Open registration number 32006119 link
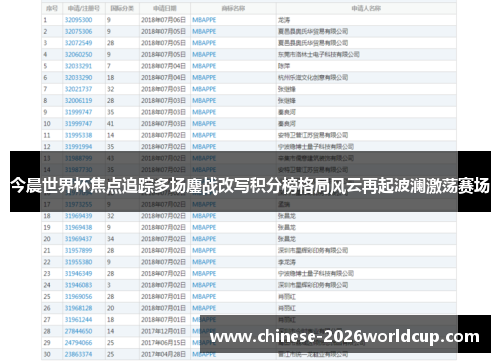This screenshot has width=500, height=362. [78, 101]
